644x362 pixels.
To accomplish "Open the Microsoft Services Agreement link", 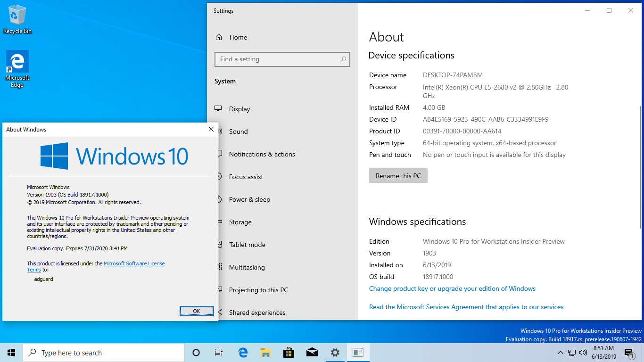I will [x=466, y=307].
